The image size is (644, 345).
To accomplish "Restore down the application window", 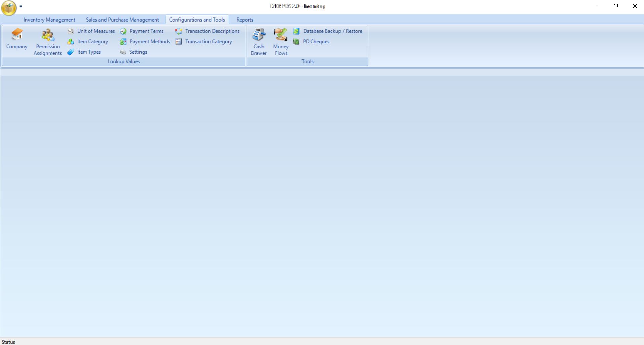I will pyautogui.click(x=616, y=6).
